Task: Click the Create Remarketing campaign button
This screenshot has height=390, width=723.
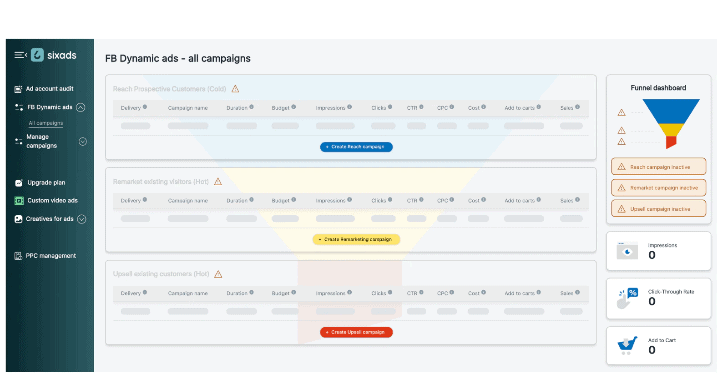Action: pos(356,240)
